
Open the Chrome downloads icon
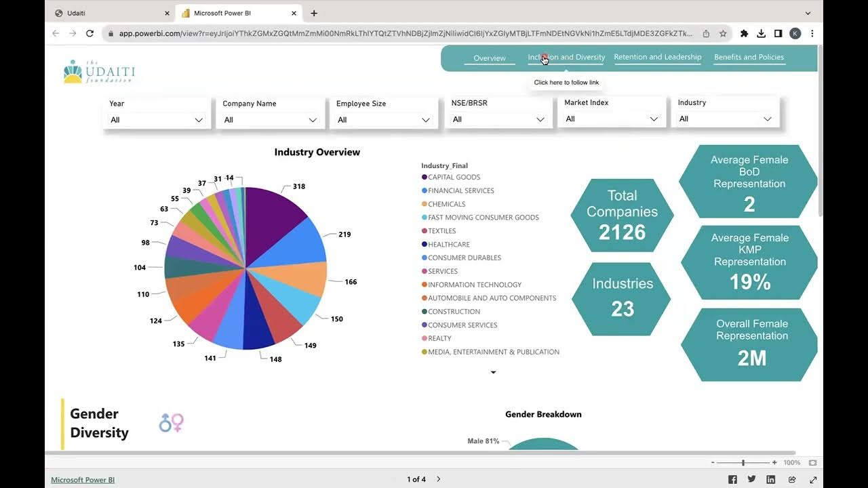[761, 33]
